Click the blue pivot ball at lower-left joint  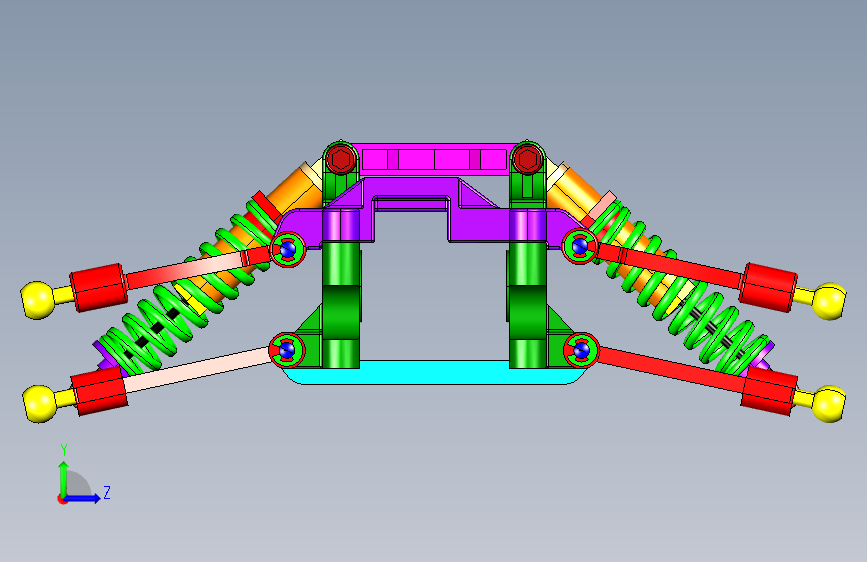(287, 350)
